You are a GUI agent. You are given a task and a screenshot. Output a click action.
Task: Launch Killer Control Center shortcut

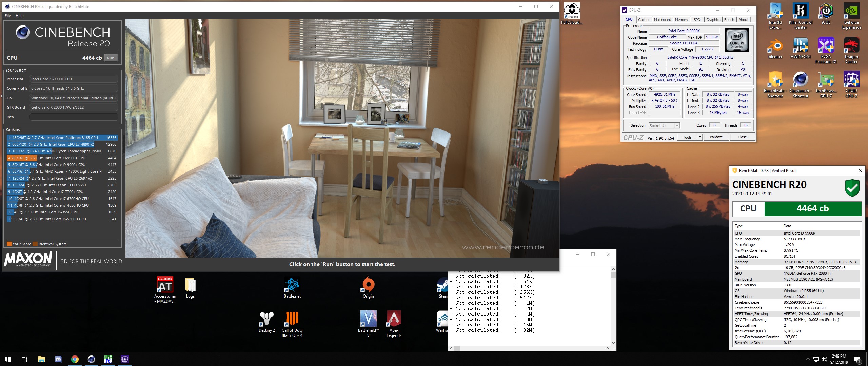point(801,16)
